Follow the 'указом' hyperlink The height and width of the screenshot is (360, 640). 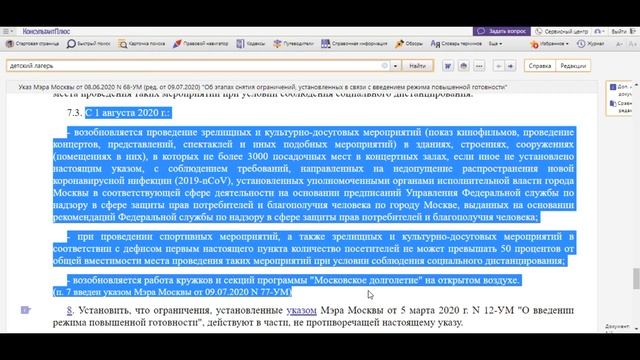click(301, 311)
